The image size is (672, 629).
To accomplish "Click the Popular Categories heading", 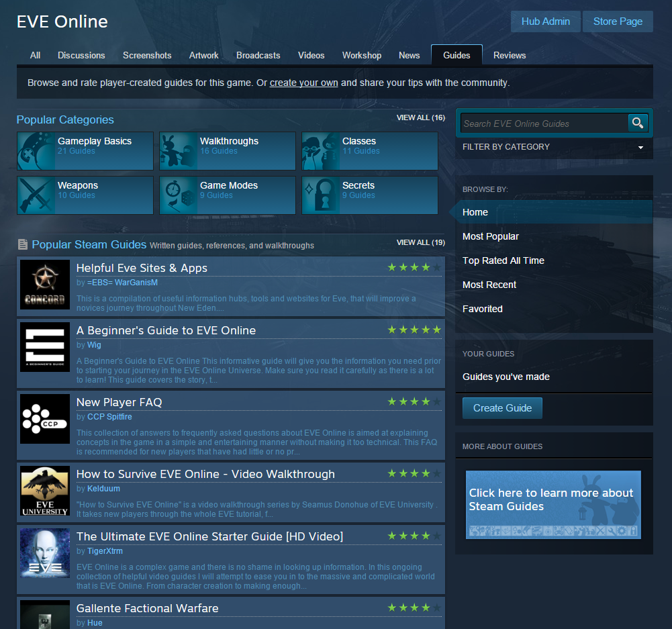I will pos(65,119).
